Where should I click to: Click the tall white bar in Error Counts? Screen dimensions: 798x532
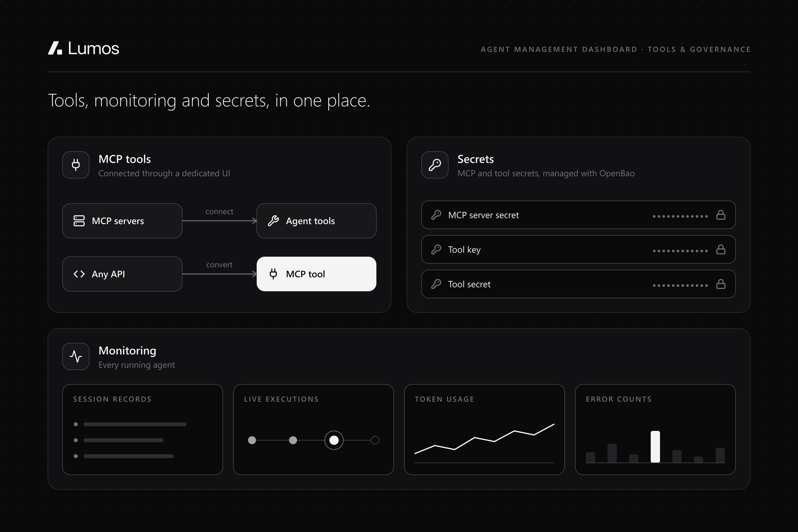(x=655, y=447)
